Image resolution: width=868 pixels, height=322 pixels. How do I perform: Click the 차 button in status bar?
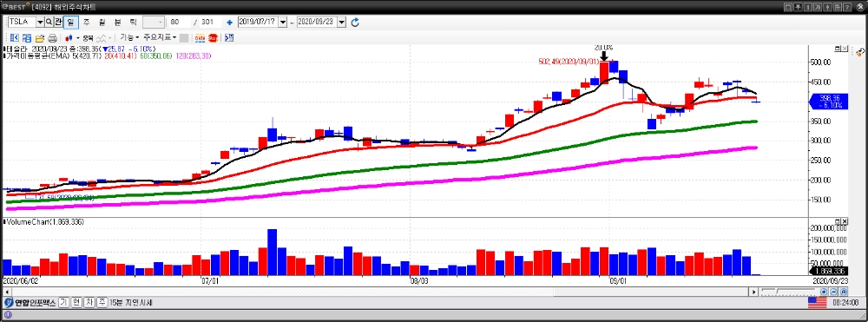coord(89,303)
